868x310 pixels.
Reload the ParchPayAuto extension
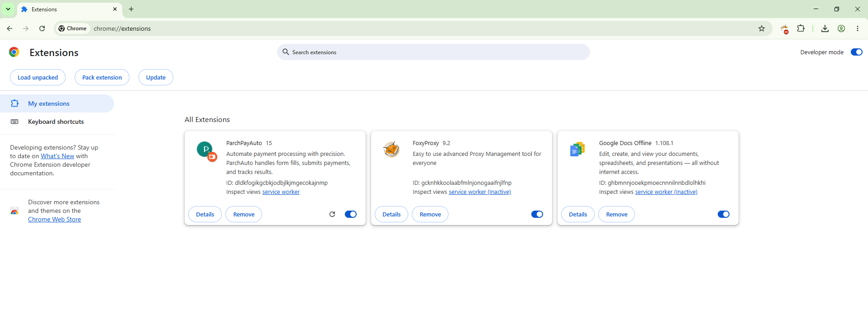click(332, 214)
